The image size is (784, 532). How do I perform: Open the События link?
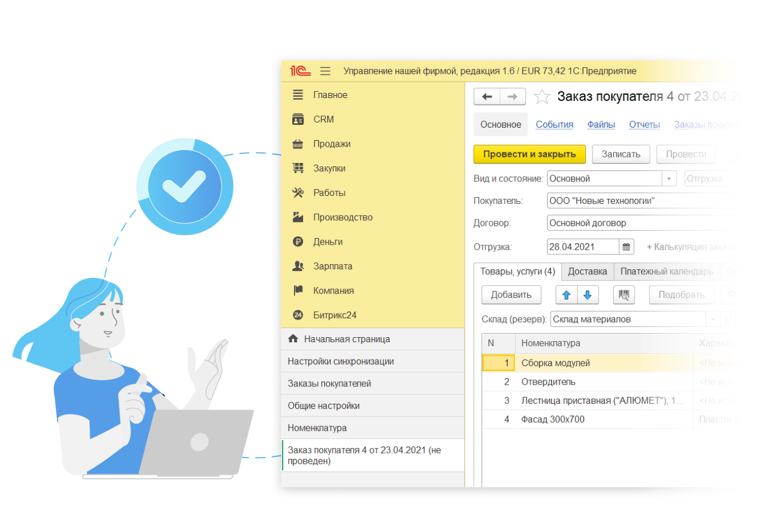pos(554,125)
